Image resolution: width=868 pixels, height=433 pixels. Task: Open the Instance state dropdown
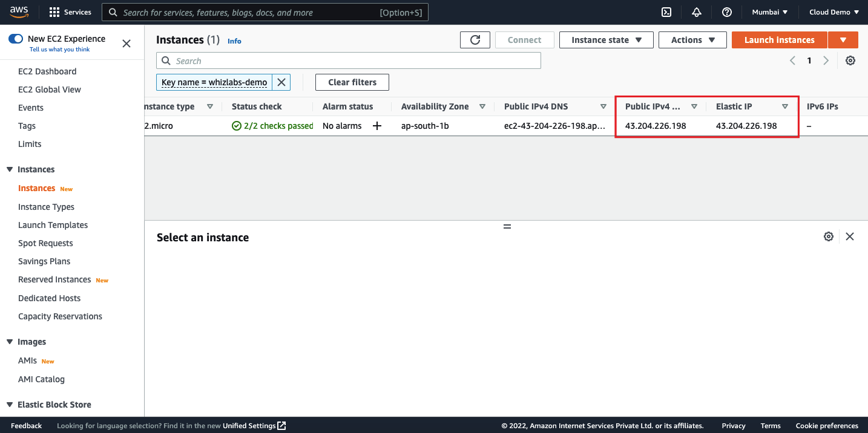[607, 40]
